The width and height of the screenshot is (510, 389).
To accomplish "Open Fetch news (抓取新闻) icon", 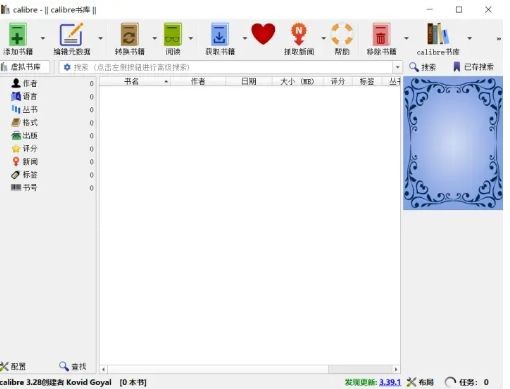I will click(299, 34).
